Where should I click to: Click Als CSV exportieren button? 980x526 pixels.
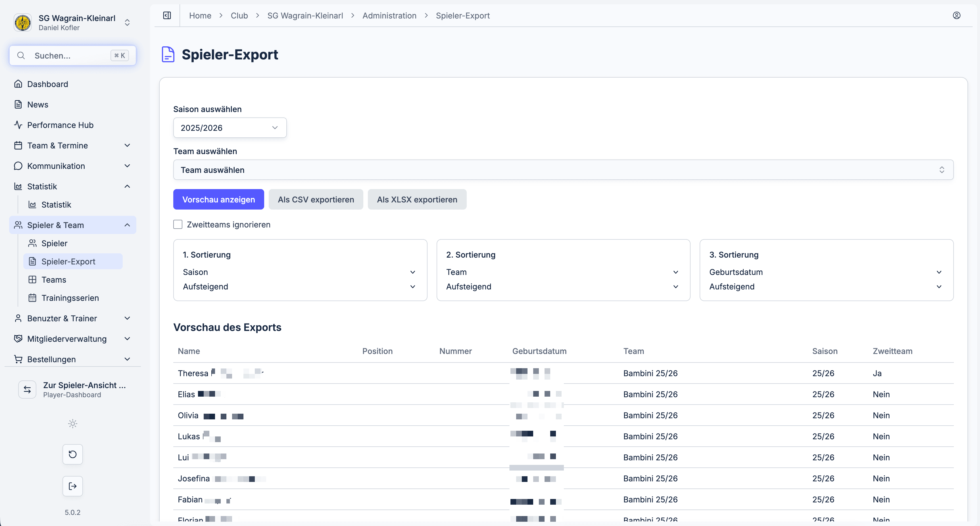coord(316,200)
